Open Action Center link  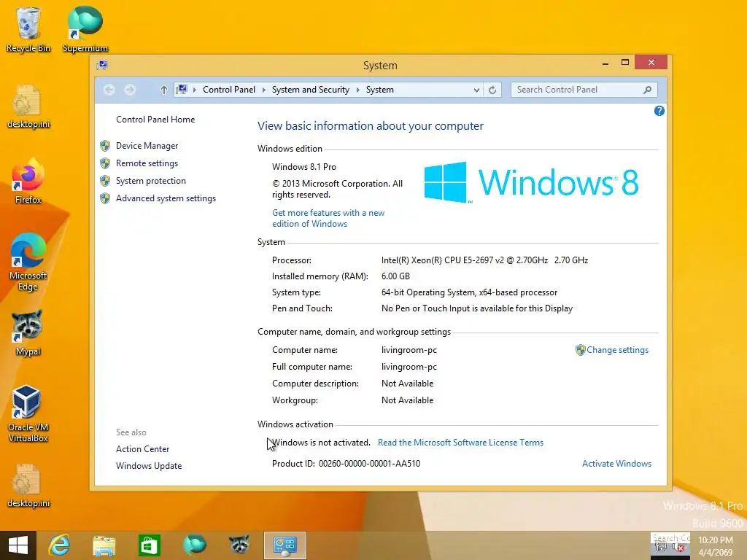(142, 449)
